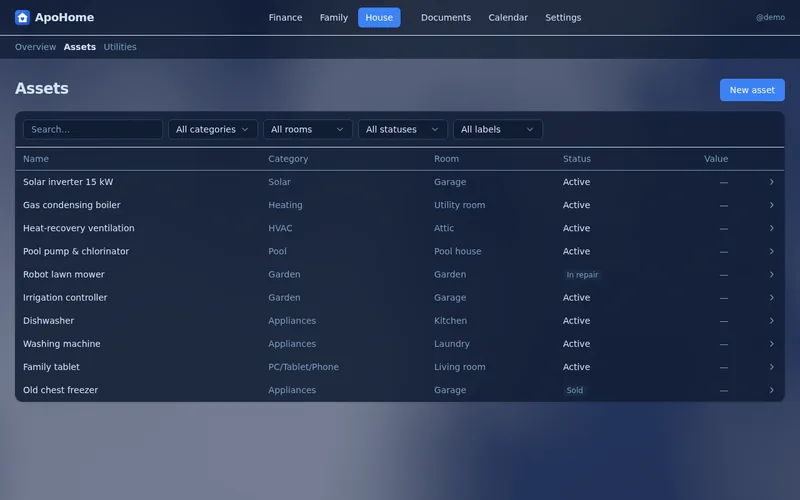Click the HVAC category cell
This screenshot has height=500, width=800.
(x=280, y=228)
